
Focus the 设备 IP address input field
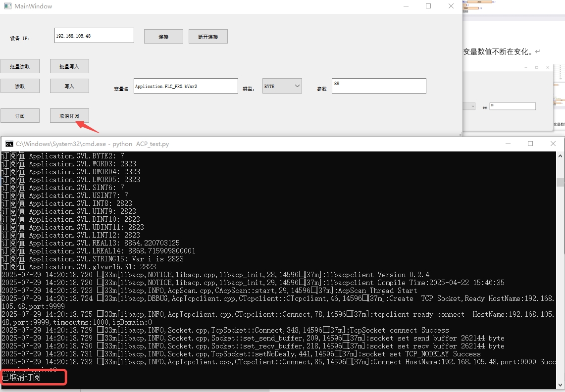94,36
